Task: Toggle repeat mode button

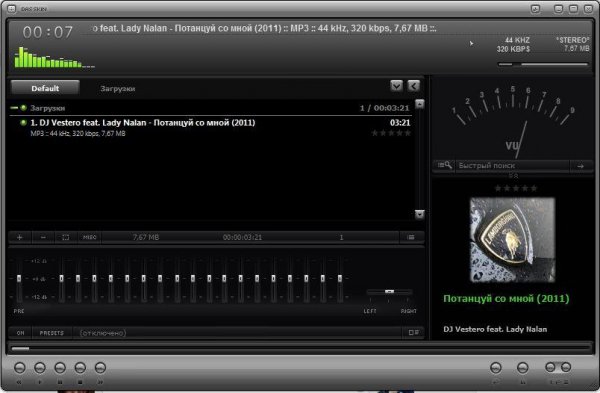Action: 496,368
